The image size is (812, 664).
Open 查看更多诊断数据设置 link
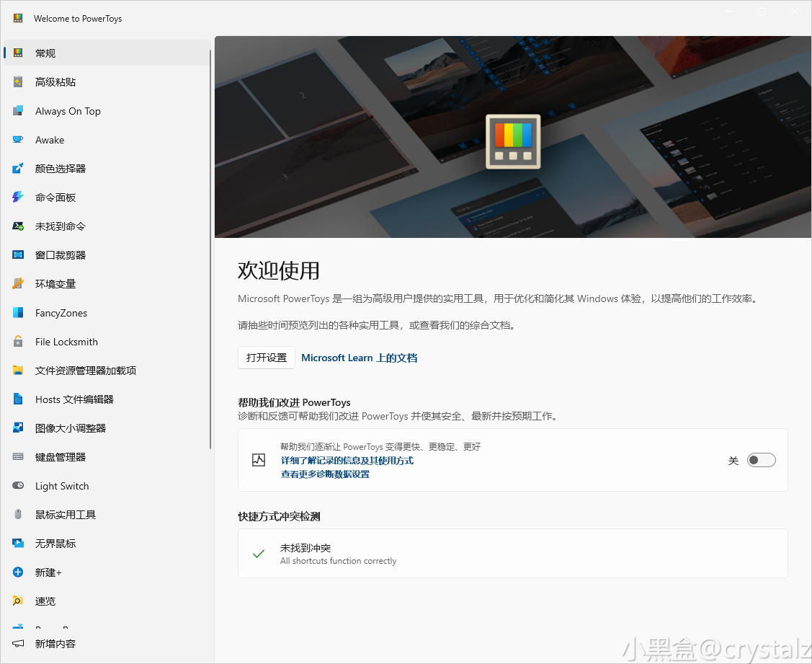point(325,474)
